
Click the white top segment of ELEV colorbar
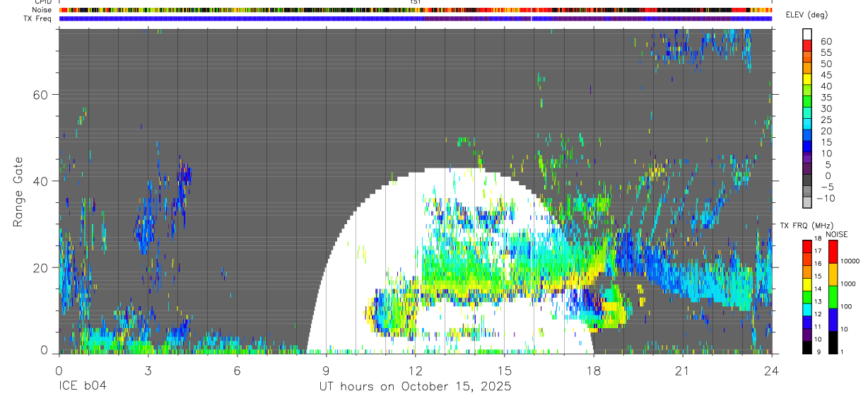(x=807, y=34)
